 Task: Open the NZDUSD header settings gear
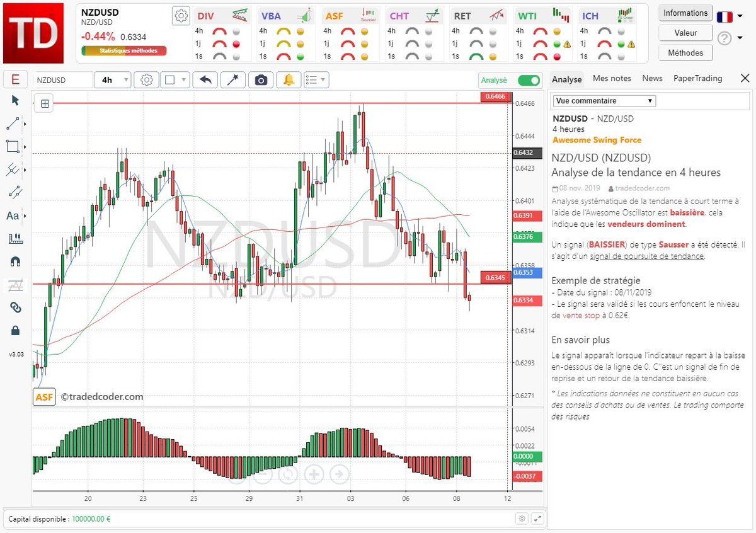pos(181,16)
